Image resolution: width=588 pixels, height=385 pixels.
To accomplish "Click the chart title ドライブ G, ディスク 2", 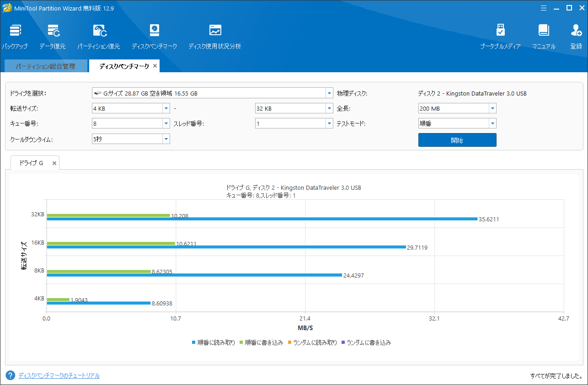I will [294, 187].
